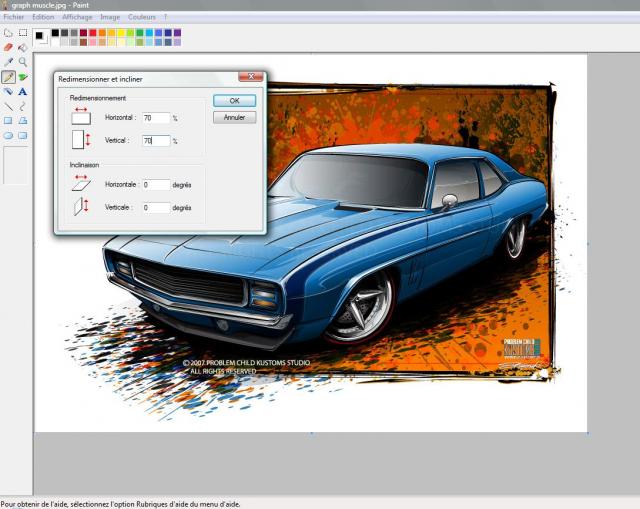Click the horizontal resize arrow icon

[81, 116]
